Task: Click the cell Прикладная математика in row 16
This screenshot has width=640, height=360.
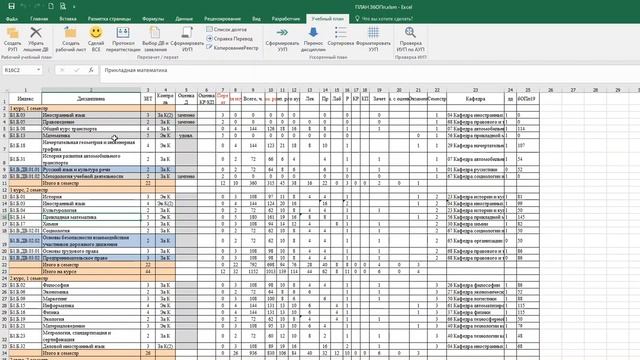Action: 91,217
